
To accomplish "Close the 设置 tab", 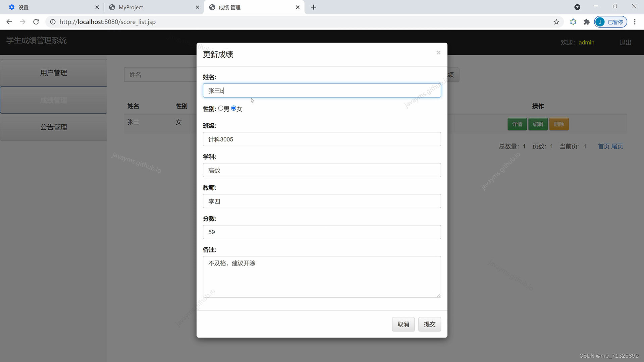I will [97, 7].
